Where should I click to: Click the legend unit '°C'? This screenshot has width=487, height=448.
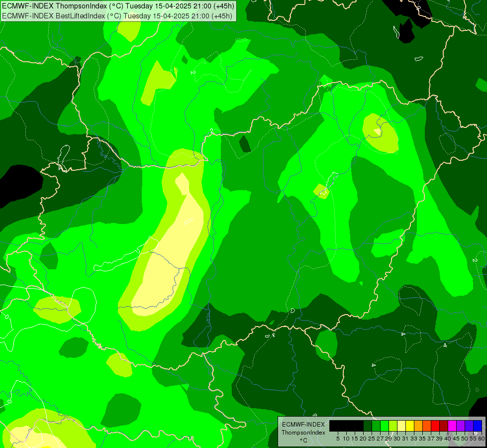[x=304, y=441]
